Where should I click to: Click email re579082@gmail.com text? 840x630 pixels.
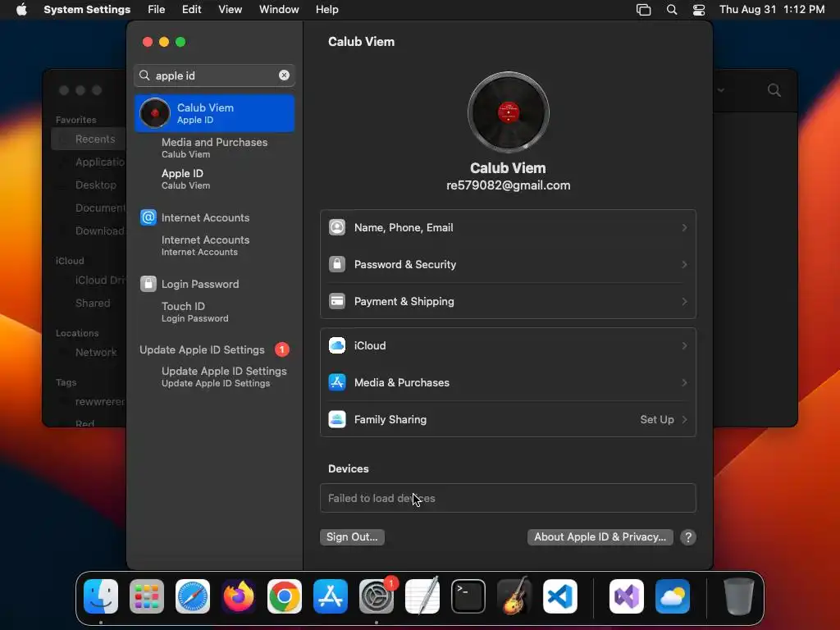pyautogui.click(x=509, y=185)
